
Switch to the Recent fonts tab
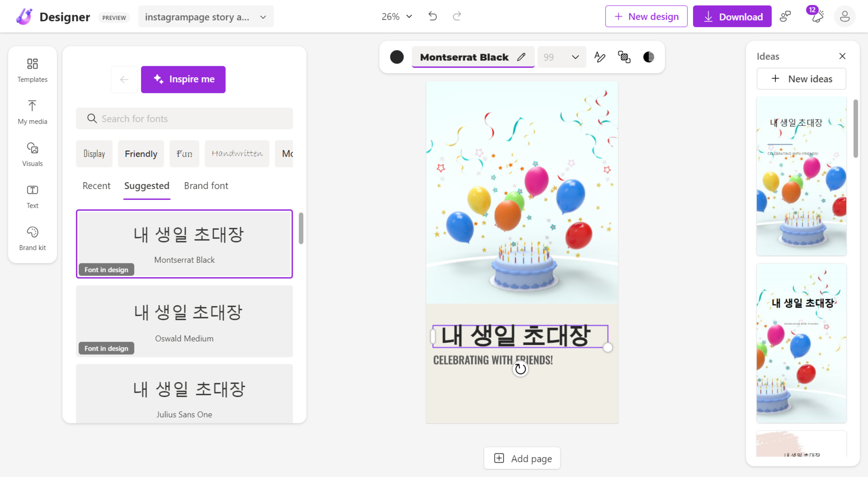96,186
